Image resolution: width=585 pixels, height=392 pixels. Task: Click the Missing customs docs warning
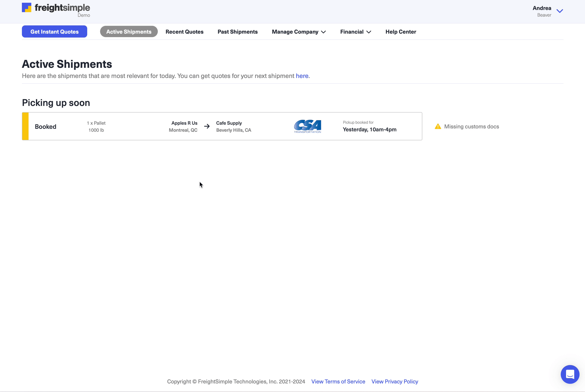pos(471,127)
